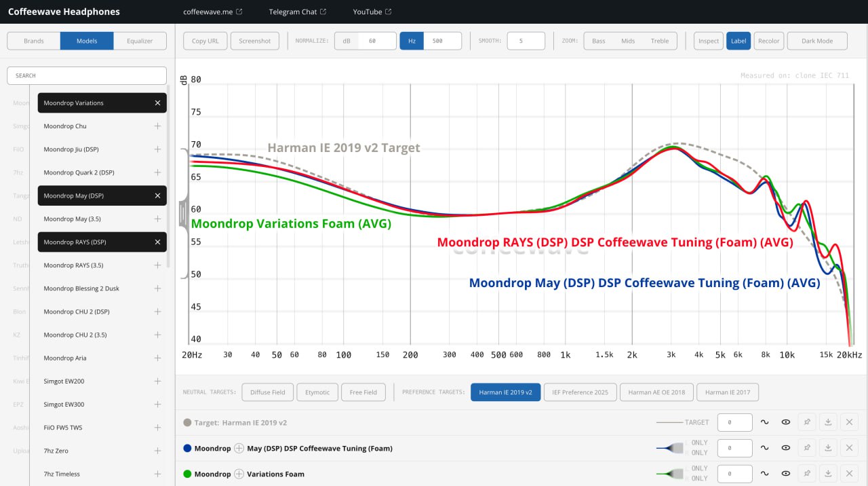Remove the Harman target row
Image resolution: width=868 pixels, height=486 pixels.
click(849, 422)
